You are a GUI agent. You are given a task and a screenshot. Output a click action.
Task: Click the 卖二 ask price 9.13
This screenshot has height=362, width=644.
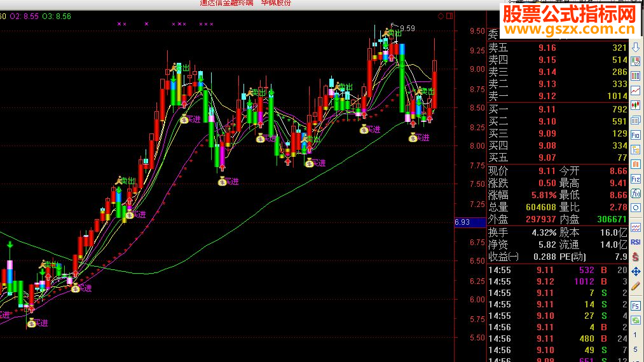(x=547, y=84)
